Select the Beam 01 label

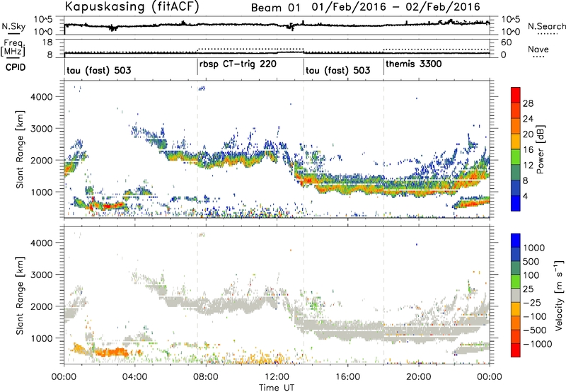point(275,7)
